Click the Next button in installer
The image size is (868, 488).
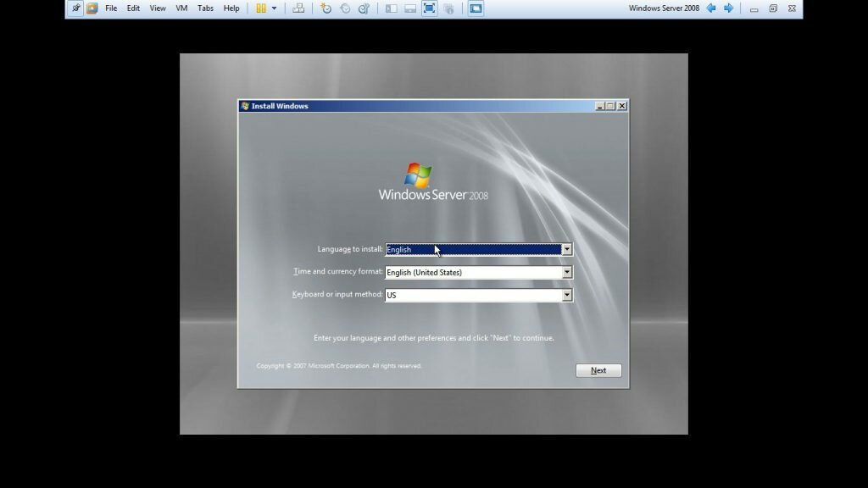click(598, 370)
